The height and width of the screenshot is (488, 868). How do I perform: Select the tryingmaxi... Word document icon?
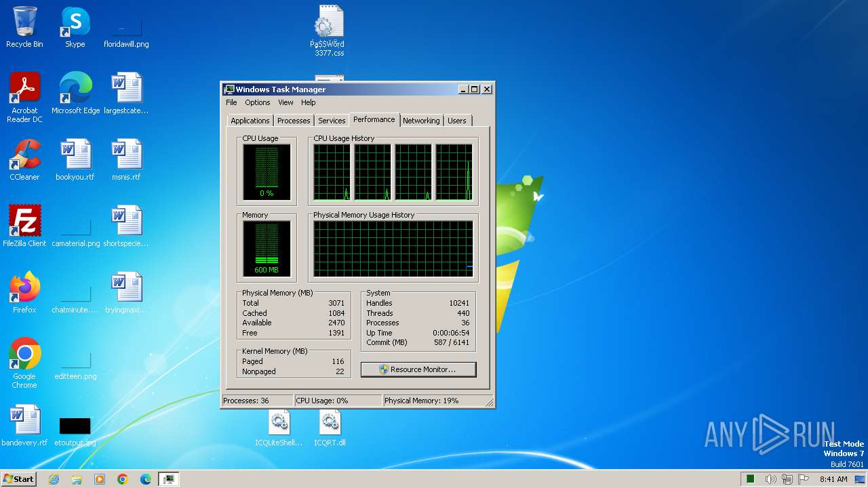[126, 293]
